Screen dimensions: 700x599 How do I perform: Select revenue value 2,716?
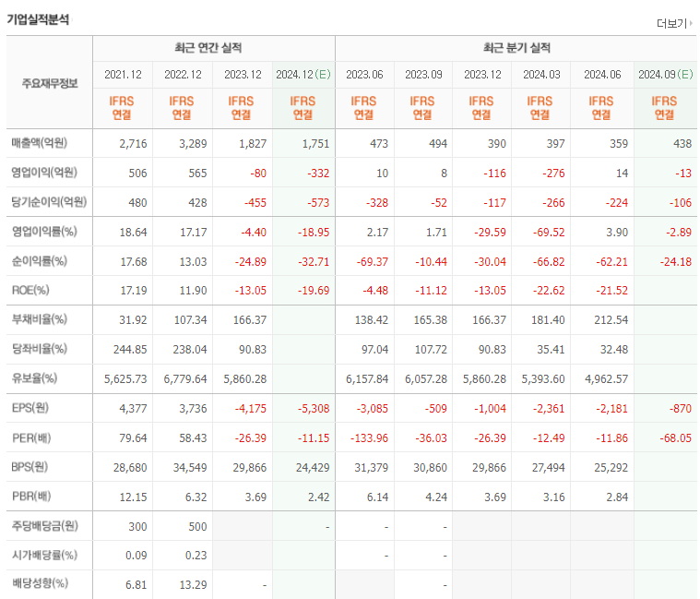(133, 144)
